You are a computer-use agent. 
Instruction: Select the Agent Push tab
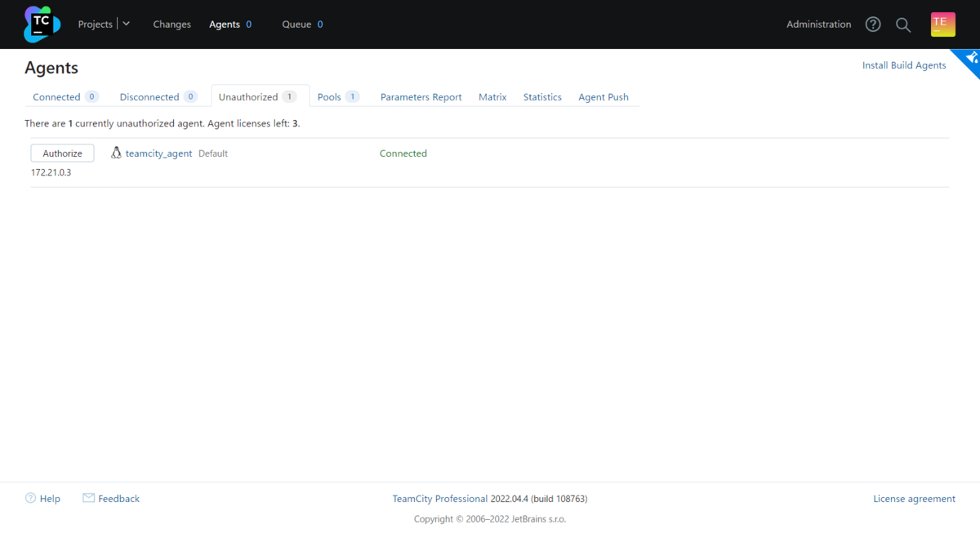(604, 97)
